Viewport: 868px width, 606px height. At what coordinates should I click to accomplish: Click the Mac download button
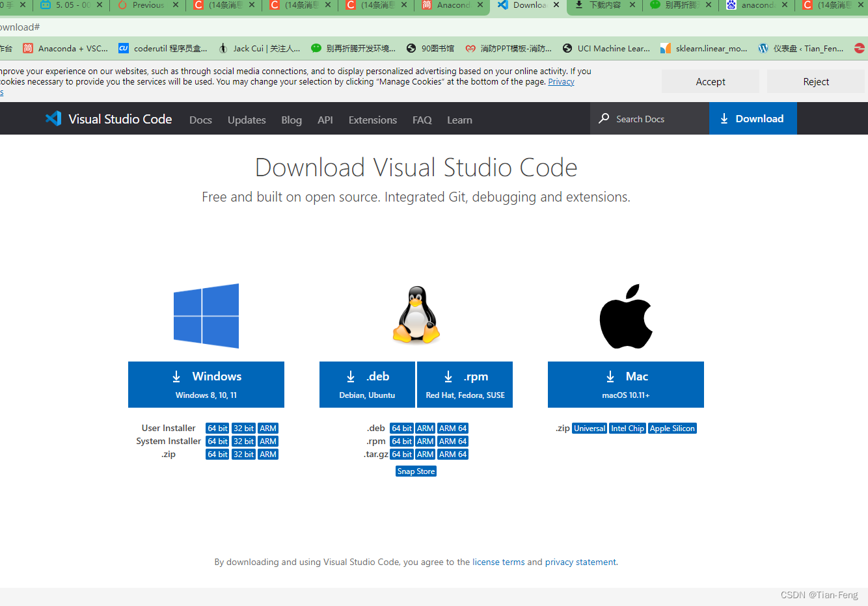[626, 384]
